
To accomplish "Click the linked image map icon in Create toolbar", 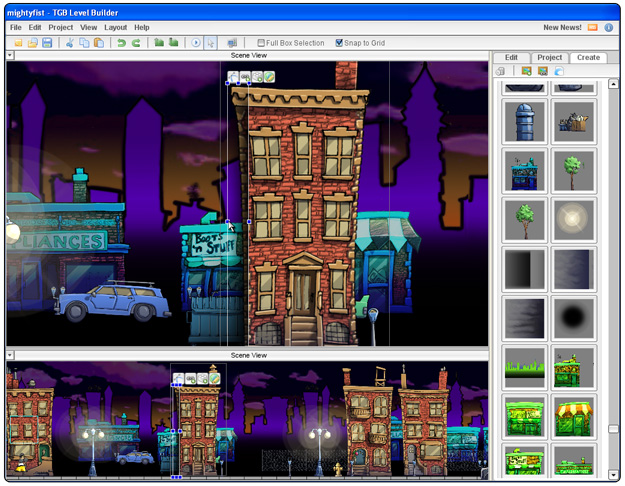I will [542, 71].
